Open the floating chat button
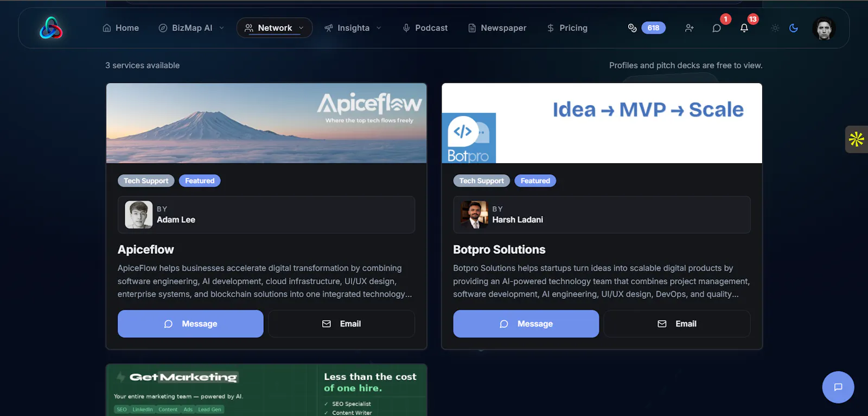 [838, 387]
